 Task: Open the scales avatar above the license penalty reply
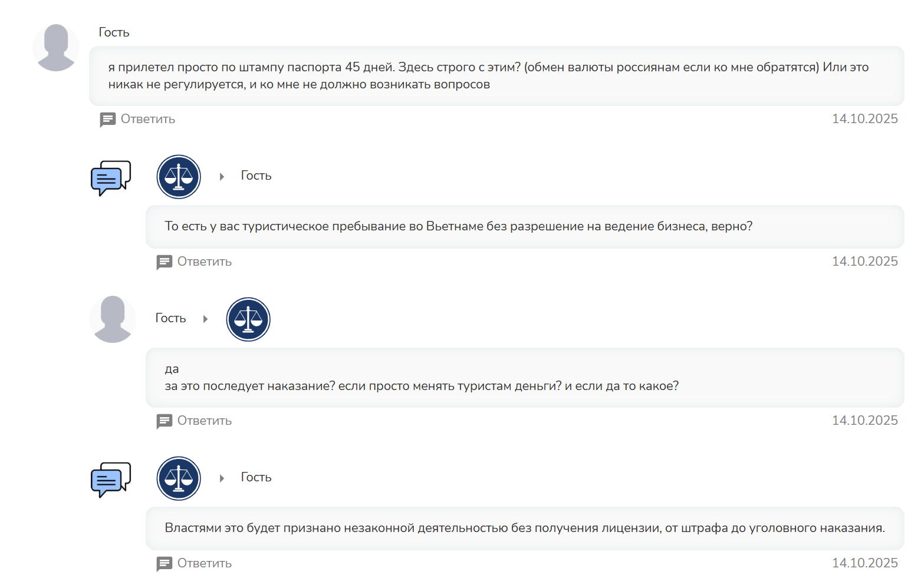pos(179,478)
